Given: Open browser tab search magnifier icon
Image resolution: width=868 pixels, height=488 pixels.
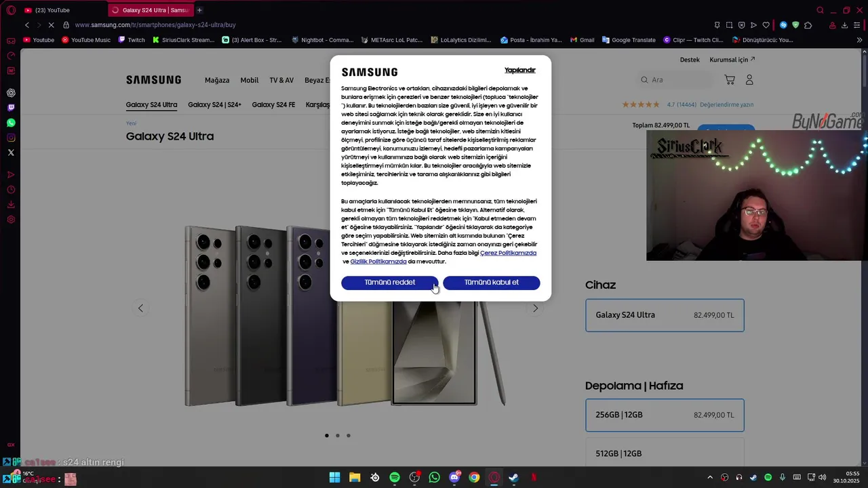Looking at the screenshot, I should coord(820,10).
